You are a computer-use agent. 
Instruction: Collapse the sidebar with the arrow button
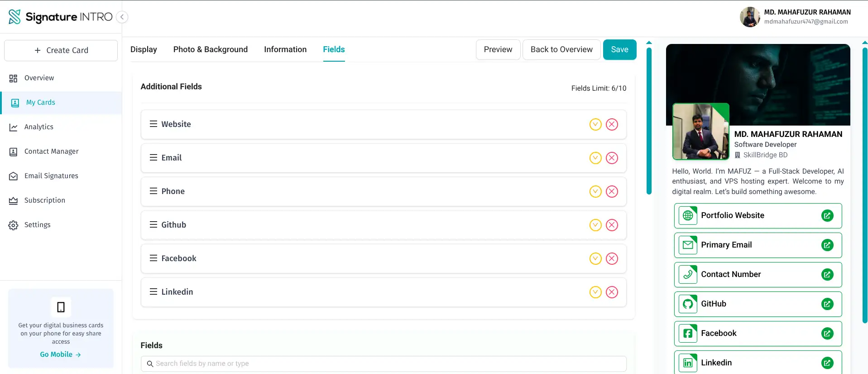[122, 17]
